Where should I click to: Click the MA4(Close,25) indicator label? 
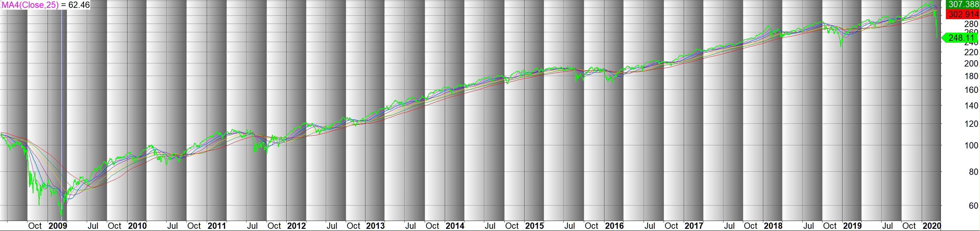30,5
